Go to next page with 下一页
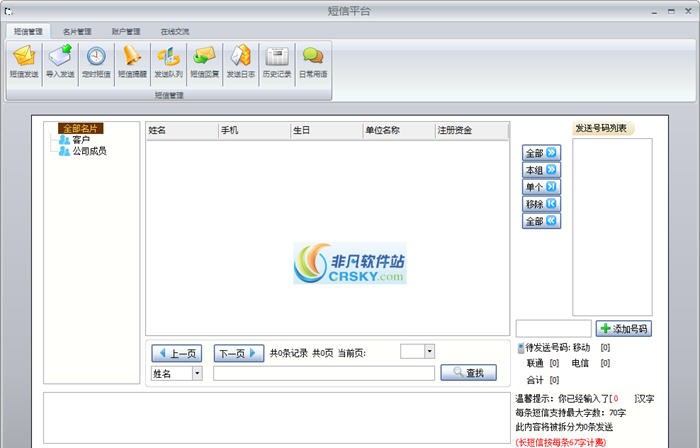 [x=239, y=353]
